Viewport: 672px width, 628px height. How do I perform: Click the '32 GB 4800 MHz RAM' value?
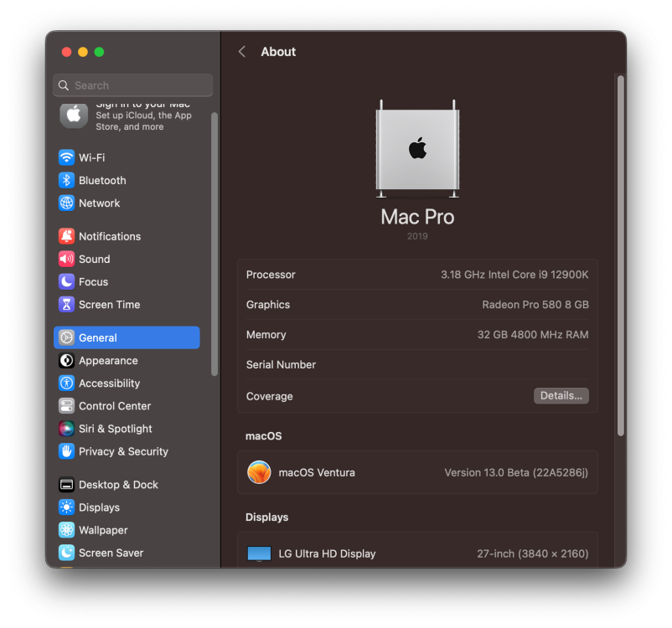(533, 335)
